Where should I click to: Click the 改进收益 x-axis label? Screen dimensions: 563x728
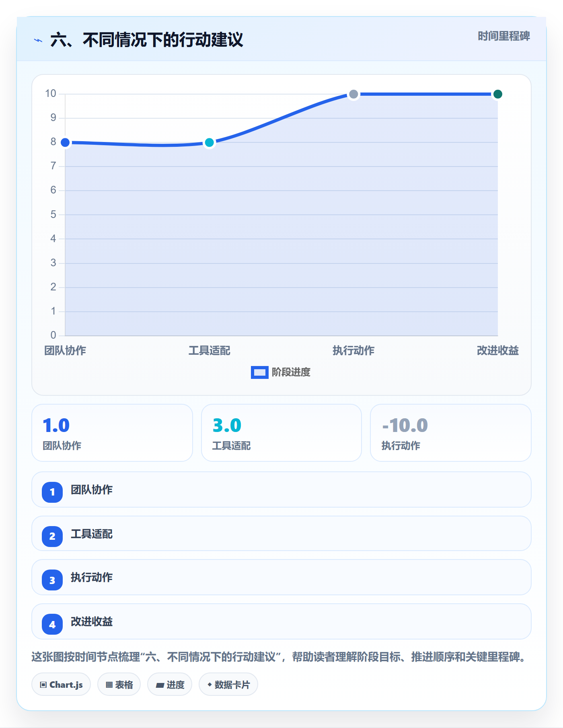(497, 351)
